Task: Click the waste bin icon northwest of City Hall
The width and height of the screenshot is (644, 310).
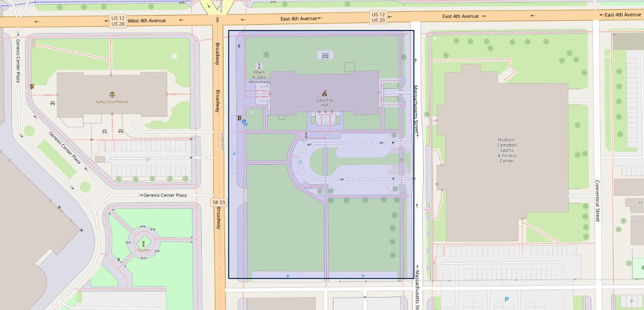Action: pos(238,46)
